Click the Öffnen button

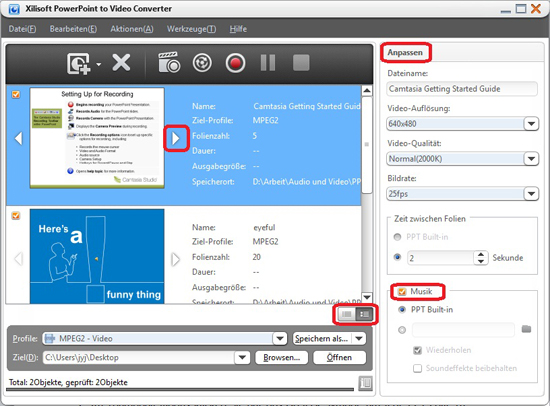(340, 358)
